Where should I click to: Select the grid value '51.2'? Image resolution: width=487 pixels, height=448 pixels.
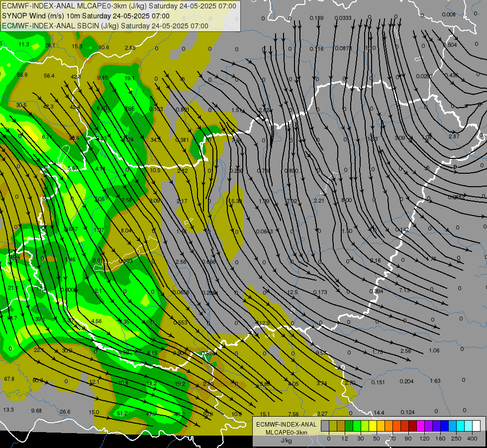[122, 413]
